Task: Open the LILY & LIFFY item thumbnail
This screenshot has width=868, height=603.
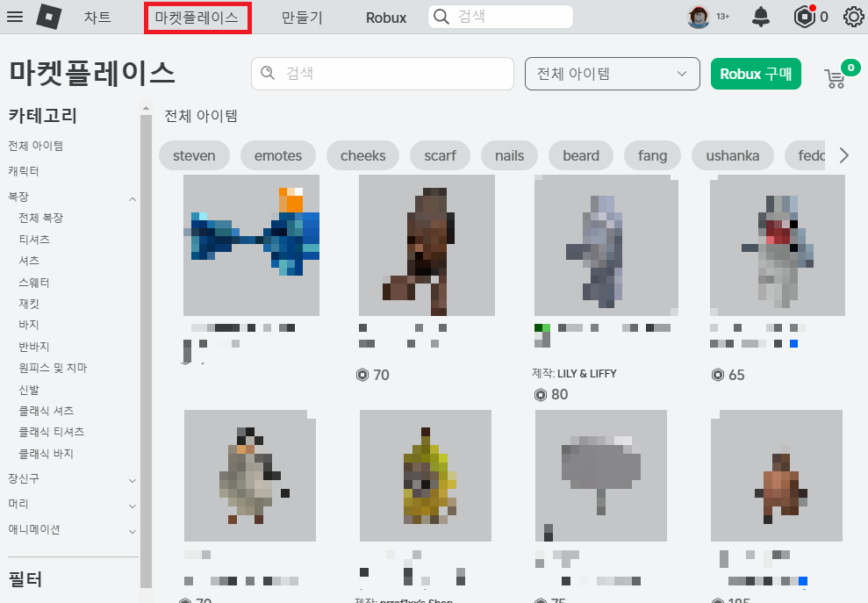Action: [x=606, y=245]
